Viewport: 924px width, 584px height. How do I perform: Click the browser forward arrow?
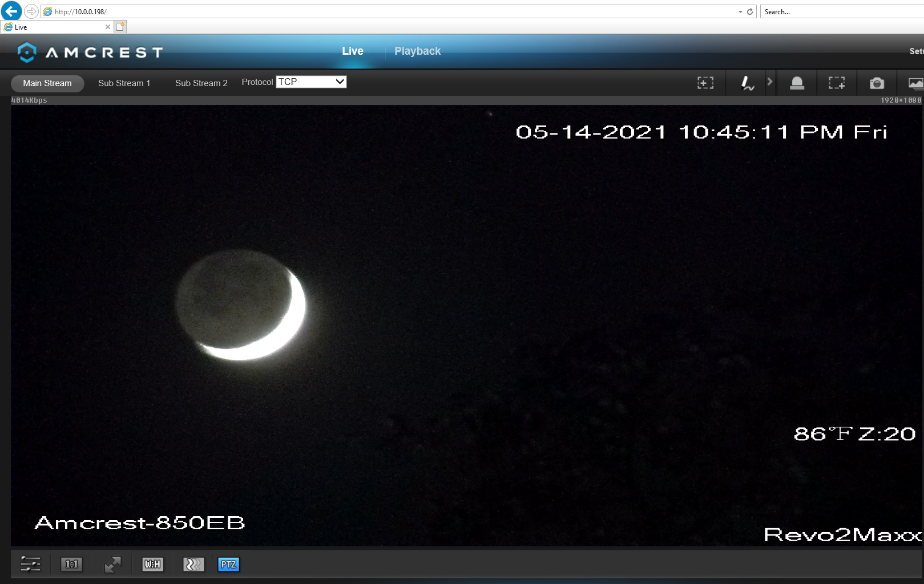31,11
